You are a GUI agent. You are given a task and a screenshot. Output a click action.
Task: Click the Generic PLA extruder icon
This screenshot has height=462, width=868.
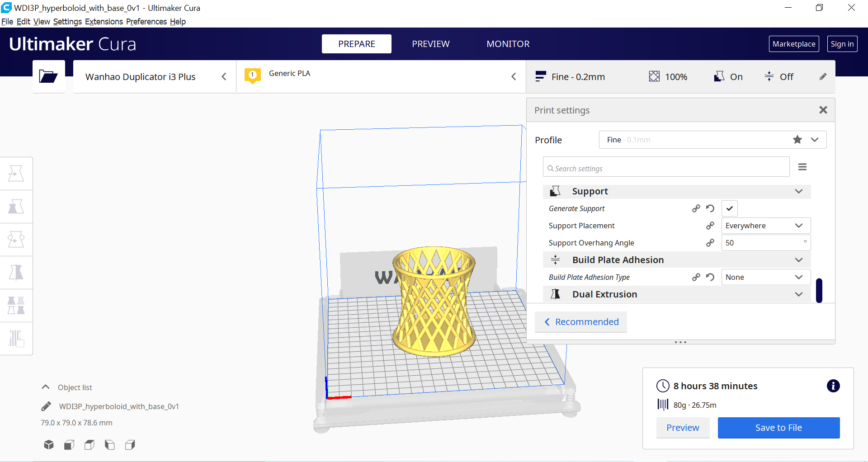tap(253, 75)
